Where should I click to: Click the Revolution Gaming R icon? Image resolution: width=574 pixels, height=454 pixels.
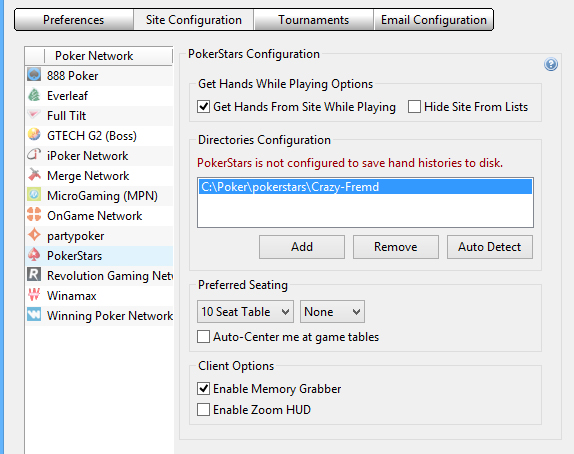[x=34, y=275]
